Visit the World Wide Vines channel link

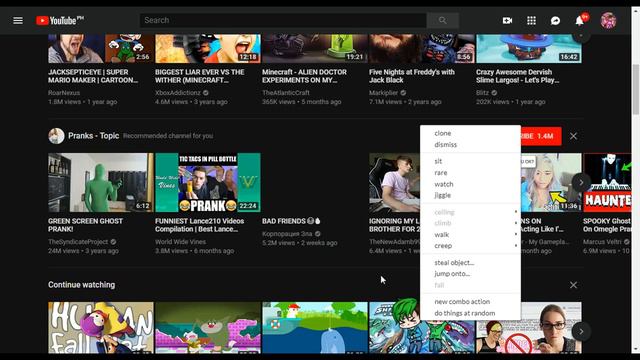point(180,242)
